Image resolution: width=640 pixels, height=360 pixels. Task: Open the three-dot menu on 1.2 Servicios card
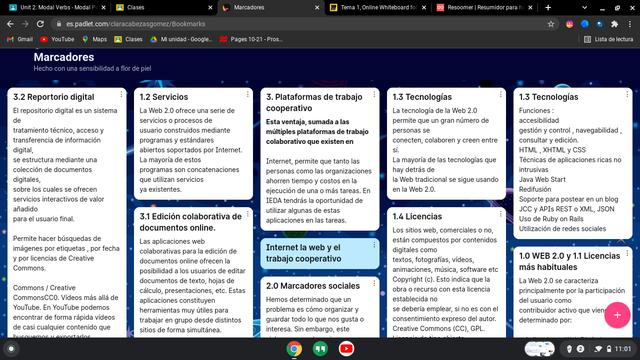point(248,94)
